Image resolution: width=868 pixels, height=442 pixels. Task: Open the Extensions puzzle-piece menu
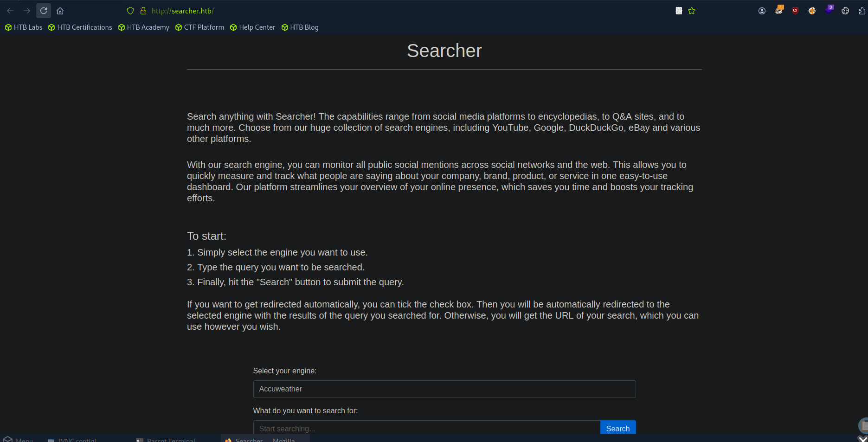tap(862, 11)
